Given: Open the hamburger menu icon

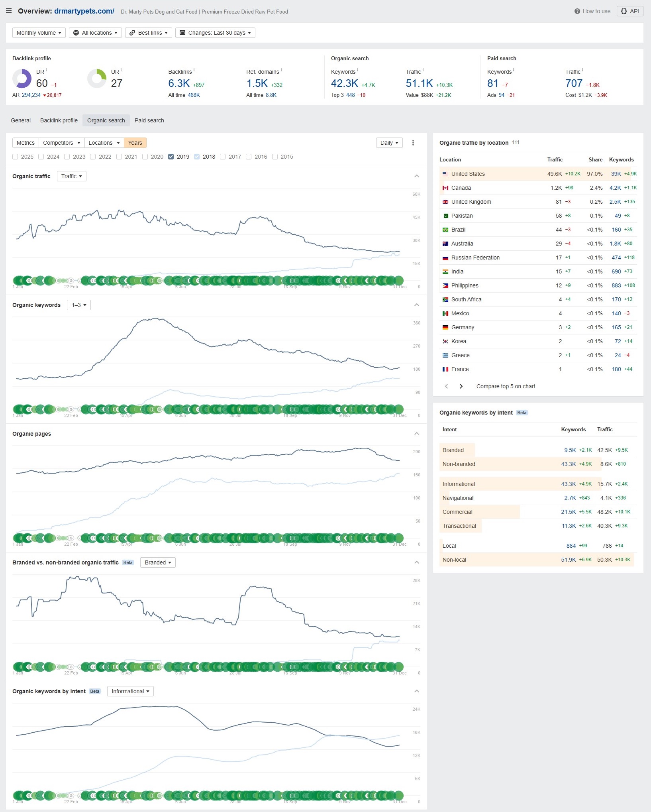Looking at the screenshot, I should click(x=9, y=11).
